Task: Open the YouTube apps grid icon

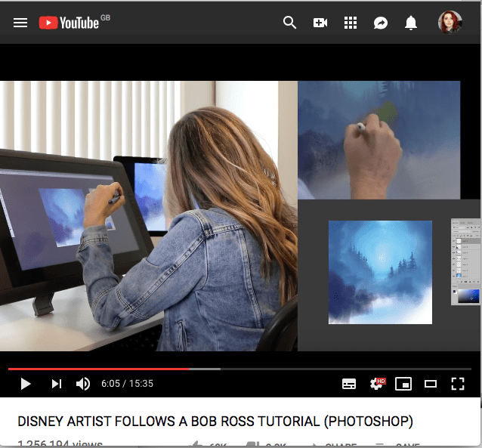Action: pyautogui.click(x=351, y=23)
